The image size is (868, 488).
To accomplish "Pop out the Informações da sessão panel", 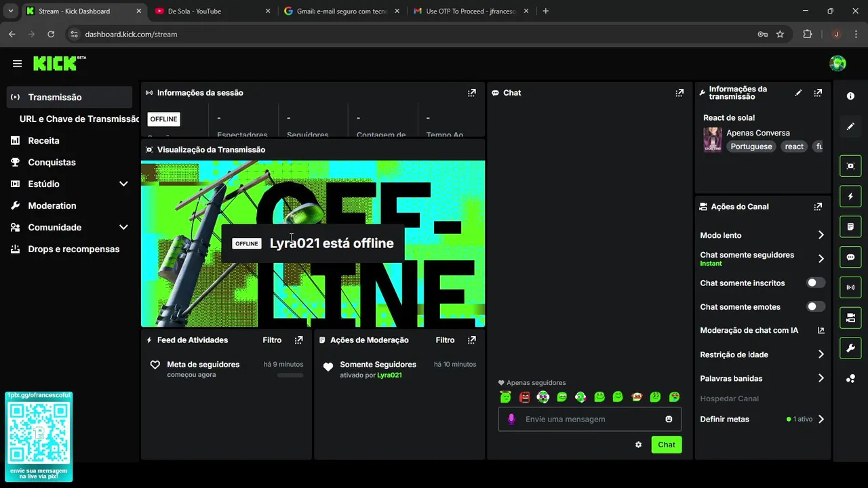I will coord(472,93).
